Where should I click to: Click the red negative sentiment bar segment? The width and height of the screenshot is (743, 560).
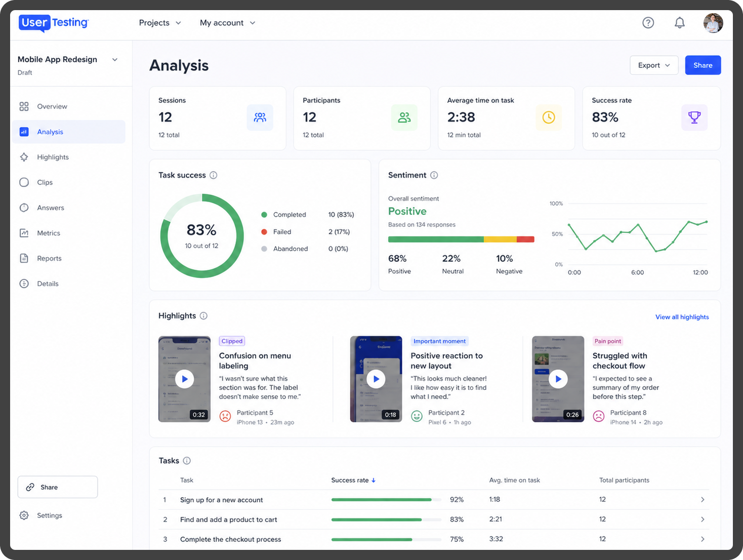tap(525, 239)
